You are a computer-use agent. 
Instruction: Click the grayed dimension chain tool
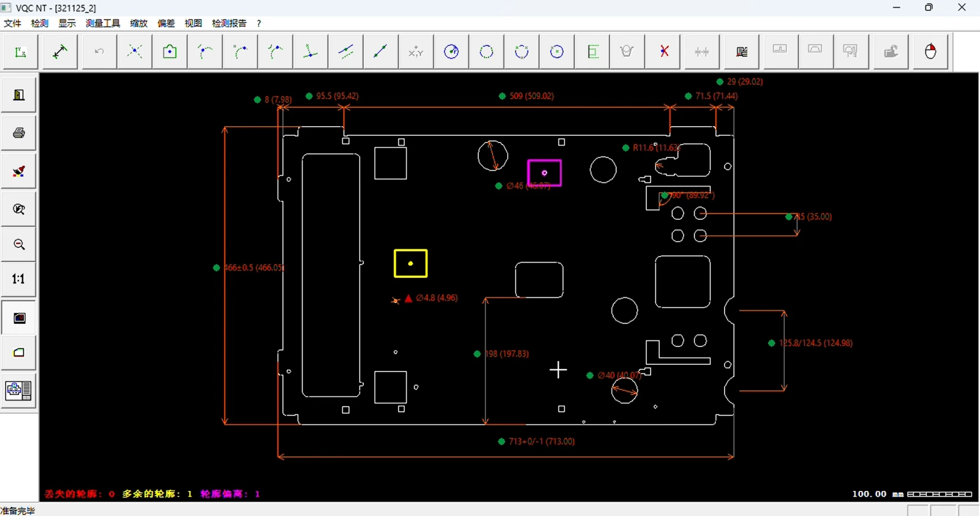(702, 51)
